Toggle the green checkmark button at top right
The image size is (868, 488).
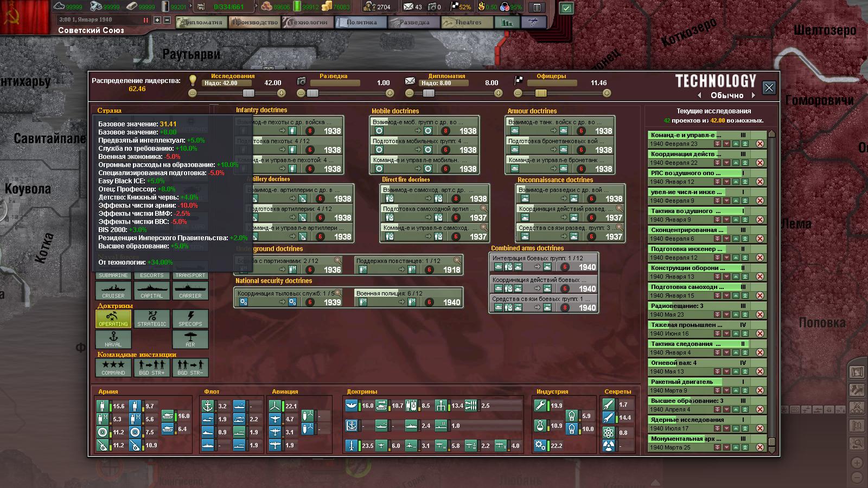[x=566, y=8]
